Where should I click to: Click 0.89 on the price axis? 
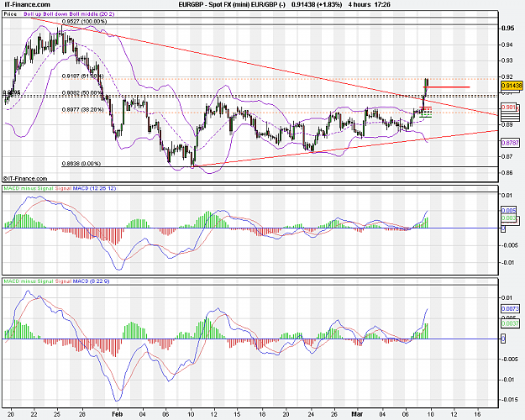[507, 124]
